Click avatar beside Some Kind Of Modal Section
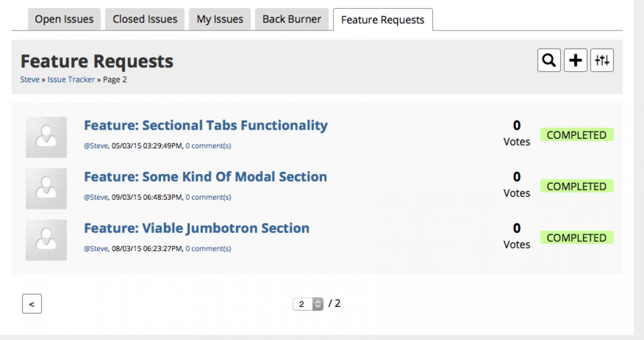644x340 pixels. [x=46, y=189]
